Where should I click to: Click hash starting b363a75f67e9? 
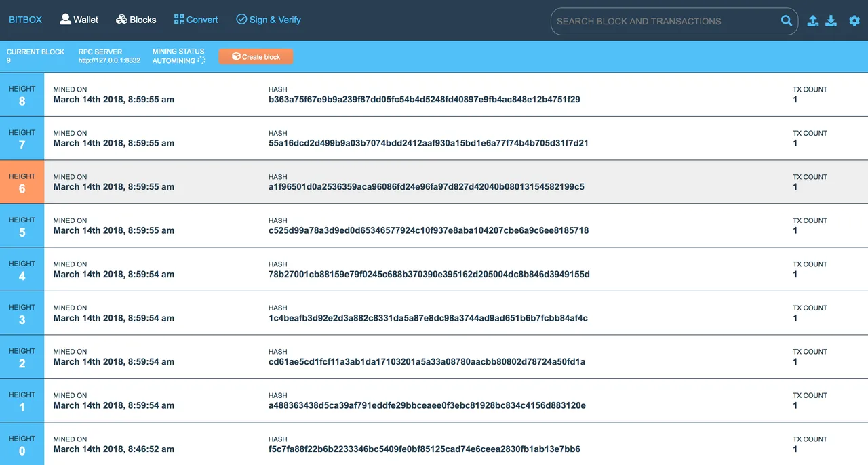(x=425, y=100)
